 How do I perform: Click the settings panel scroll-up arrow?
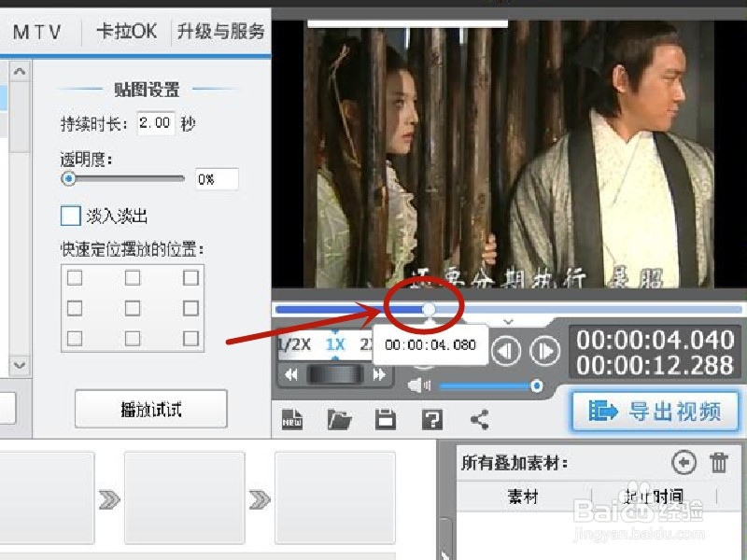(20, 72)
